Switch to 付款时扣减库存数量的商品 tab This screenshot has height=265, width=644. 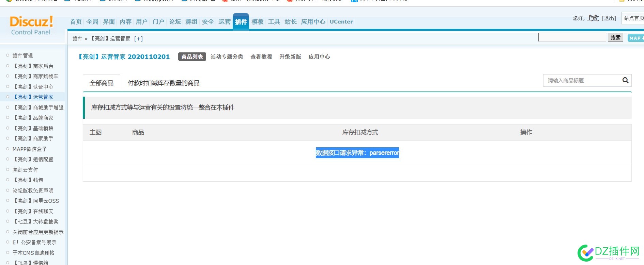coord(164,83)
